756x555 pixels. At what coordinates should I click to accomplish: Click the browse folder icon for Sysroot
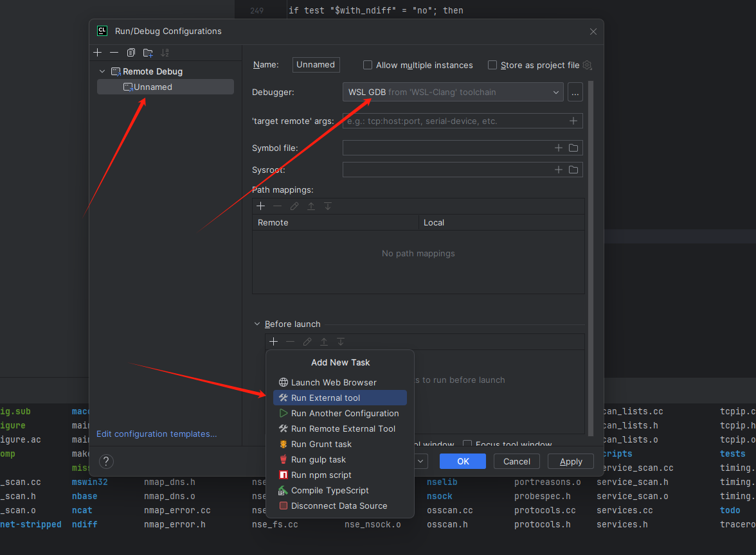(x=573, y=170)
